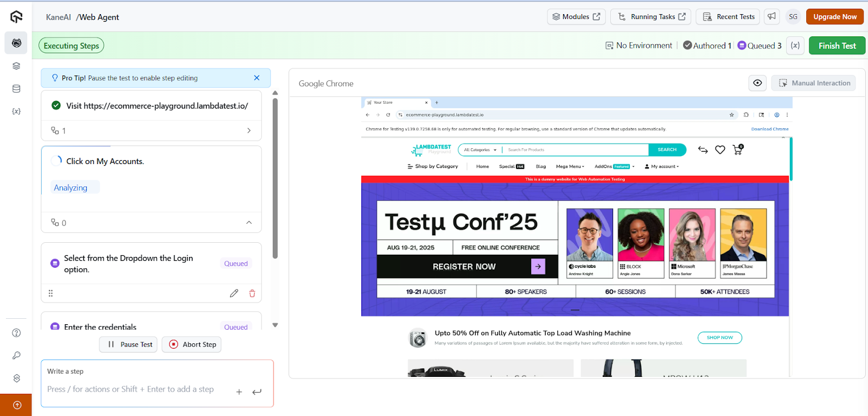
Task: Open the All Categories dropdown
Action: pos(480,150)
